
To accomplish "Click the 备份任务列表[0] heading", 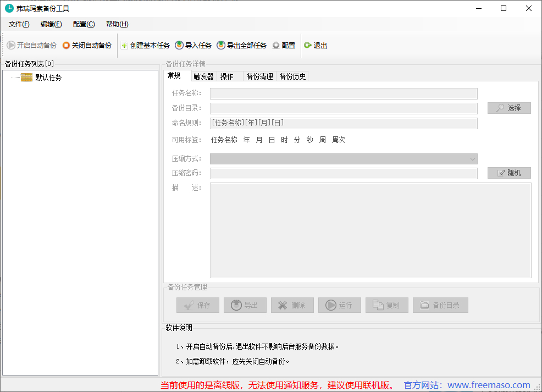I will click(x=29, y=64).
